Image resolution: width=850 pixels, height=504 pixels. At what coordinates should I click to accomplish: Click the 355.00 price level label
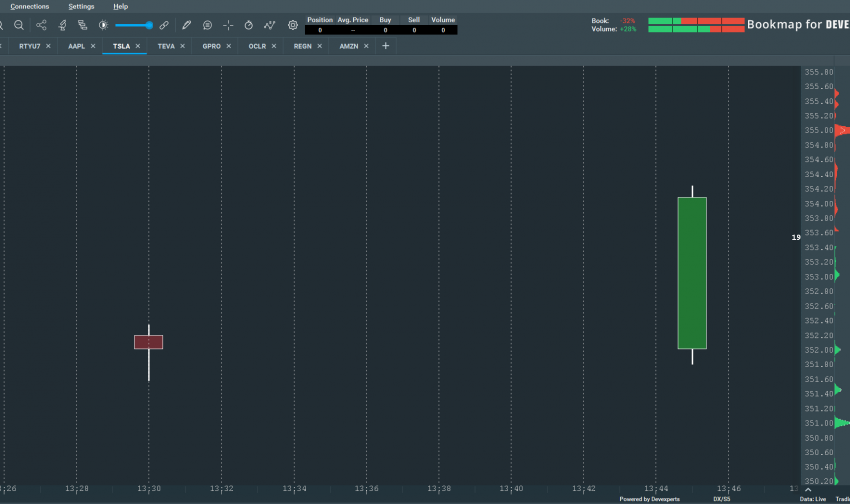point(819,130)
